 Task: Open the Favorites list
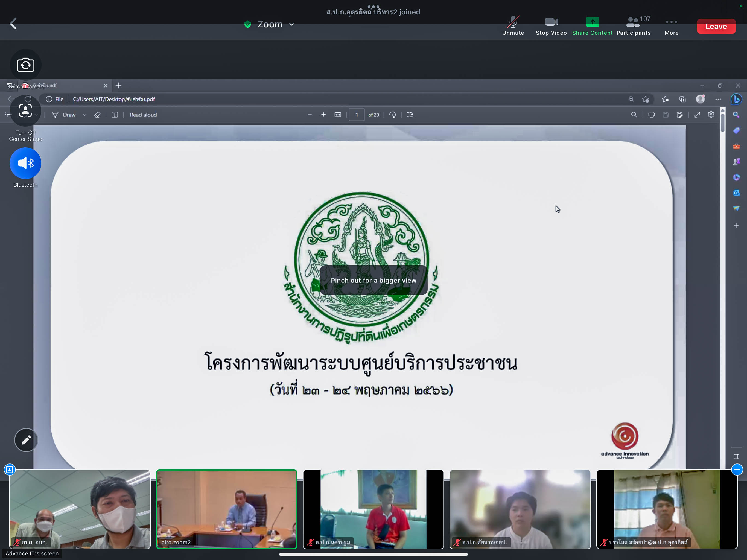pos(665,99)
